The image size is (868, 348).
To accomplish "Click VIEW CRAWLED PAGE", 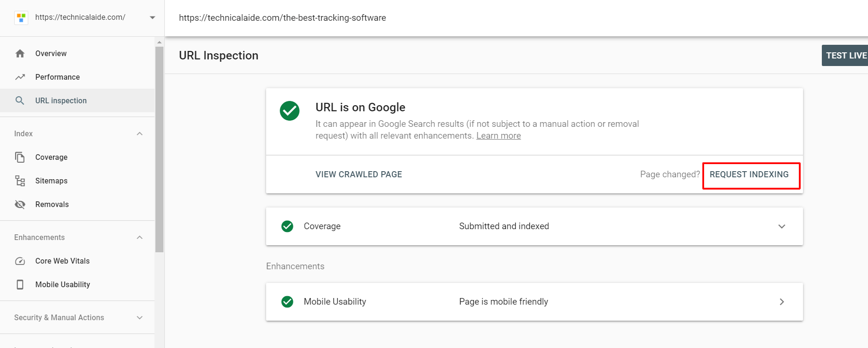I will (x=359, y=174).
